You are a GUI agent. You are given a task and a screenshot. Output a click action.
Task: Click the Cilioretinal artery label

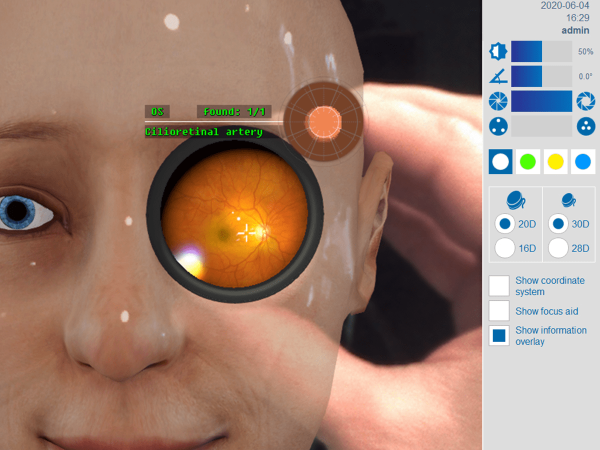coord(204,132)
